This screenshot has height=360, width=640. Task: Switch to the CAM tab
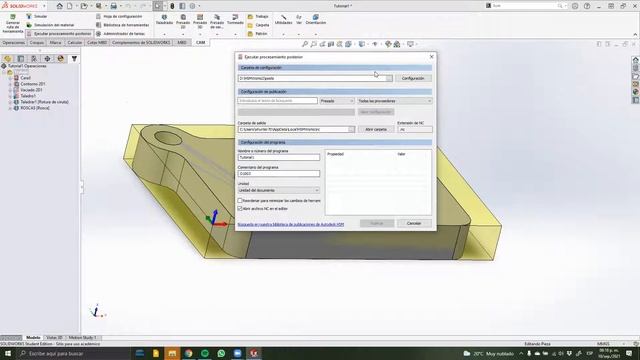[200, 42]
